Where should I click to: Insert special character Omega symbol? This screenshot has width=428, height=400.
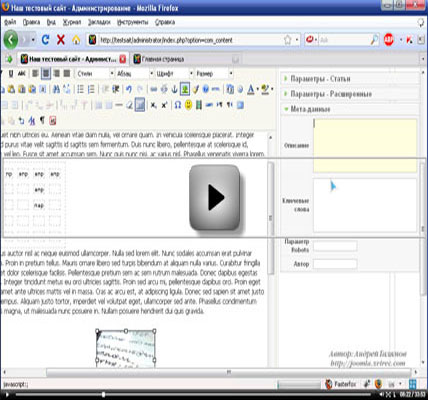pos(178,105)
